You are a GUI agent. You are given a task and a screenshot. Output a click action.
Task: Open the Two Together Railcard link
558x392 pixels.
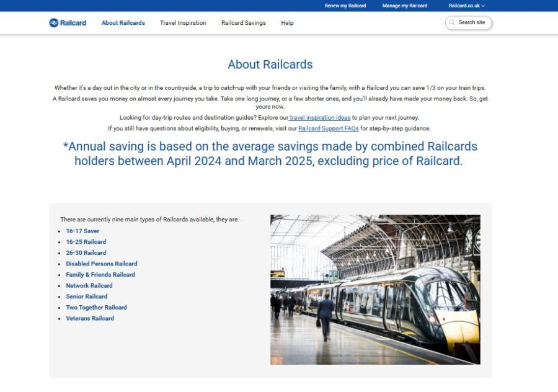coord(97,307)
